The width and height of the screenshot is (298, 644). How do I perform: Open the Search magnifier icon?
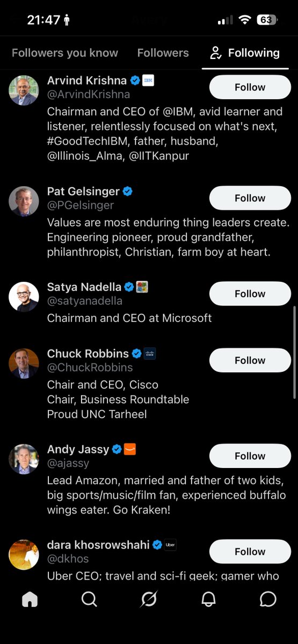click(89, 599)
